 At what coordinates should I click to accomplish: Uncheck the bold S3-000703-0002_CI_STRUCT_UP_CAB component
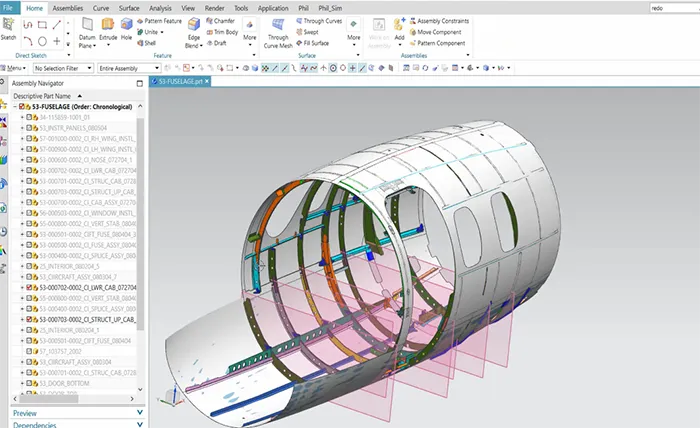tap(29, 320)
